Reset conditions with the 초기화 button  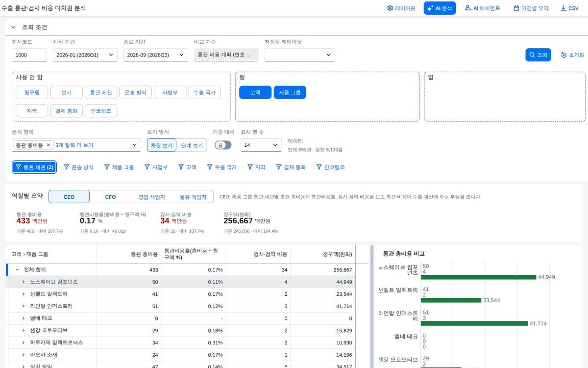572,55
